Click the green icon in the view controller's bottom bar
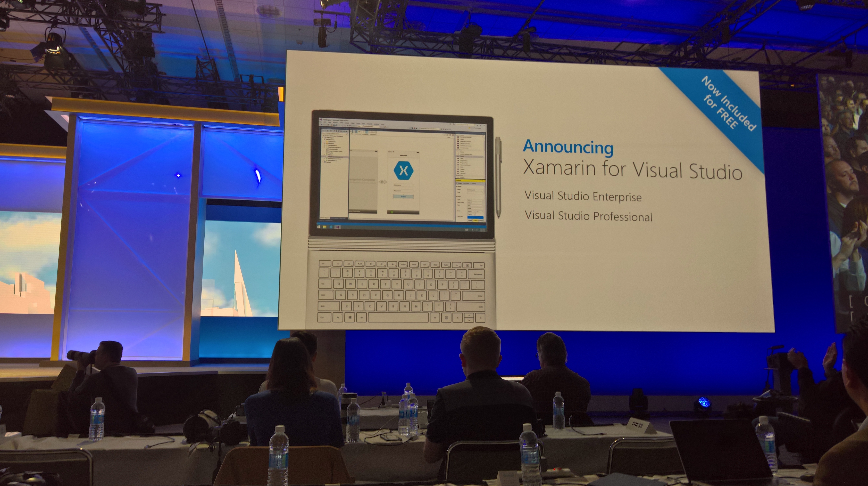The image size is (868, 486). [392, 212]
